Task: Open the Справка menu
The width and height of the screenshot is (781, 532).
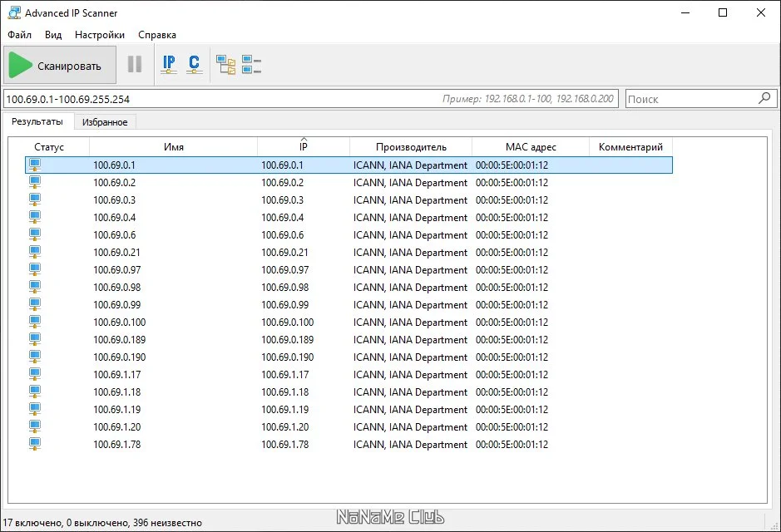Action: (157, 35)
